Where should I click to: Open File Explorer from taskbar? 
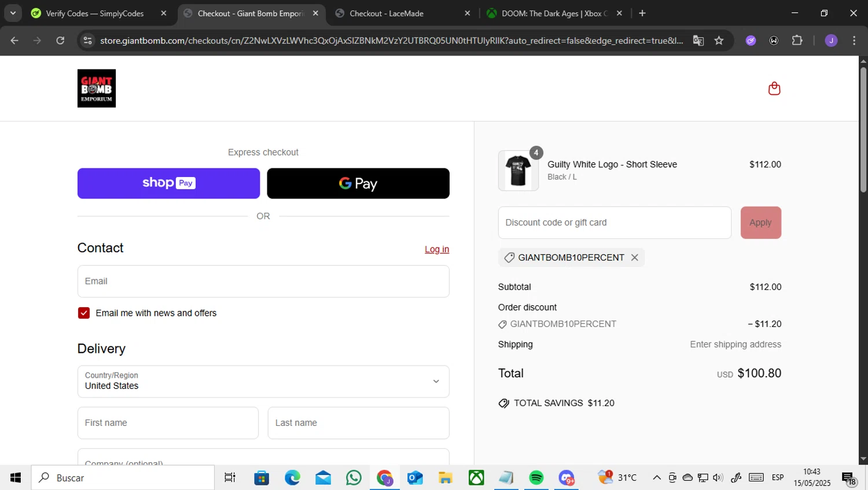[445, 478]
